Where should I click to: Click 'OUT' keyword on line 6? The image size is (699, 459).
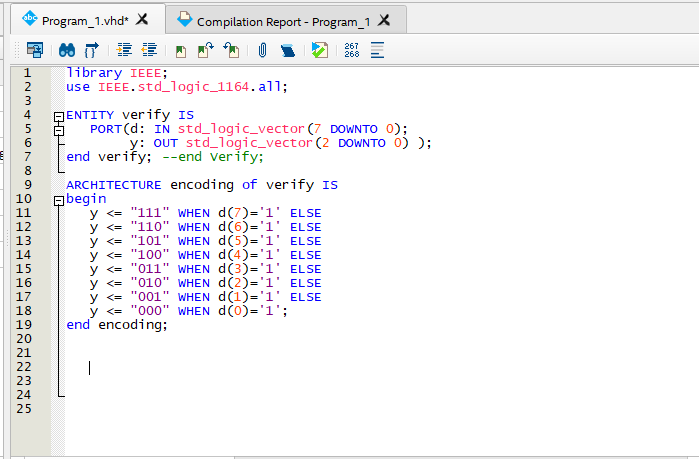(166, 143)
